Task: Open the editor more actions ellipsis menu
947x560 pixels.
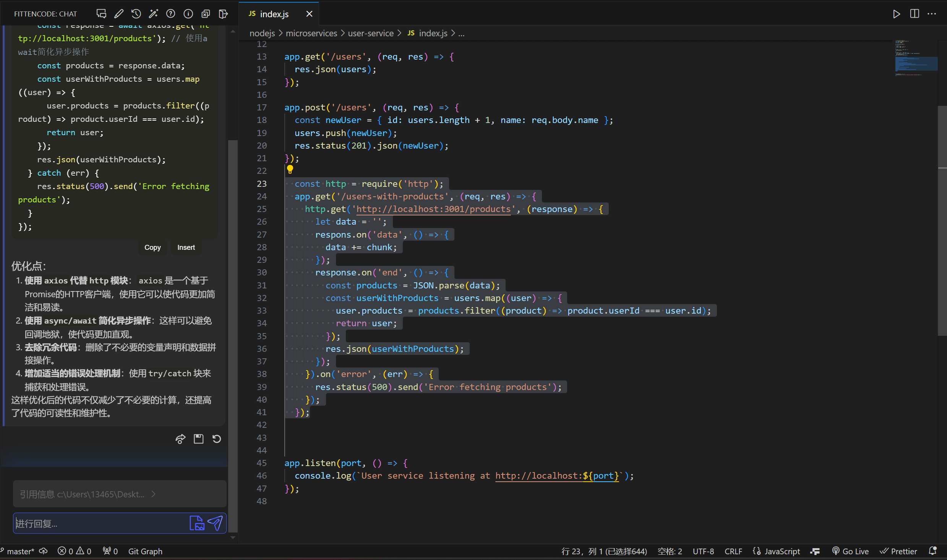Action: (x=932, y=14)
